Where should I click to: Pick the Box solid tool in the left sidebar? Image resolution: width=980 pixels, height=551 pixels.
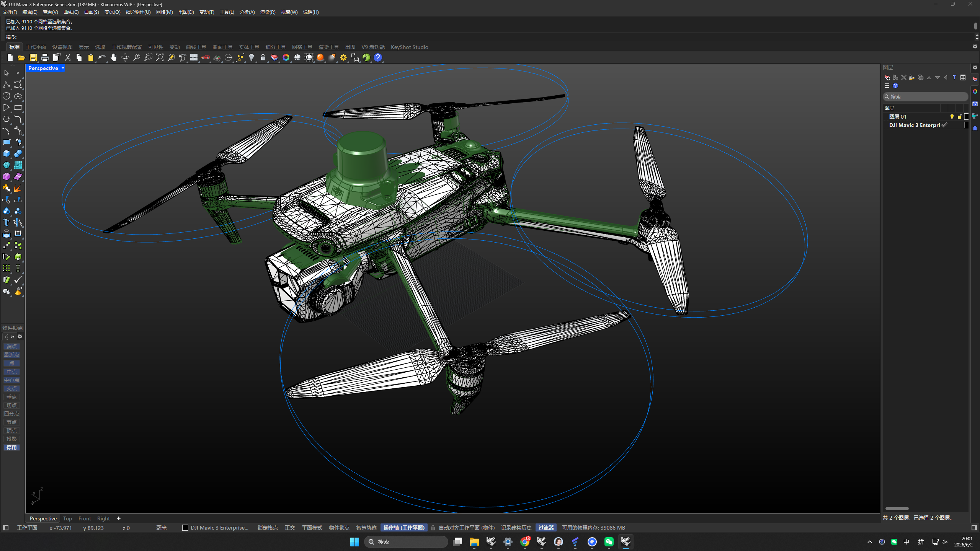pyautogui.click(x=7, y=153)
